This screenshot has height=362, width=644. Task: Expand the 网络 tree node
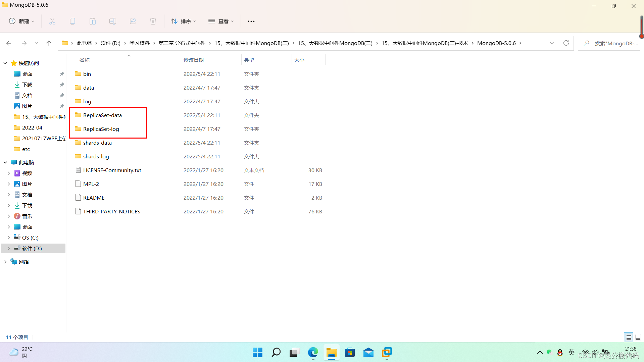[x=5, y=262]
